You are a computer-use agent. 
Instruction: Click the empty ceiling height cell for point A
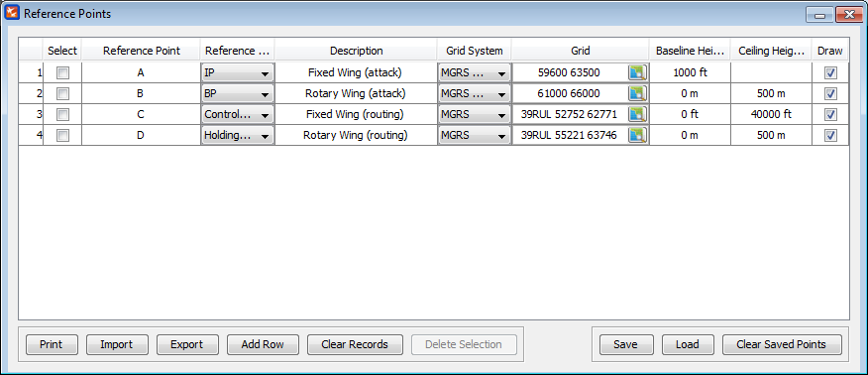tap(771, 72)
